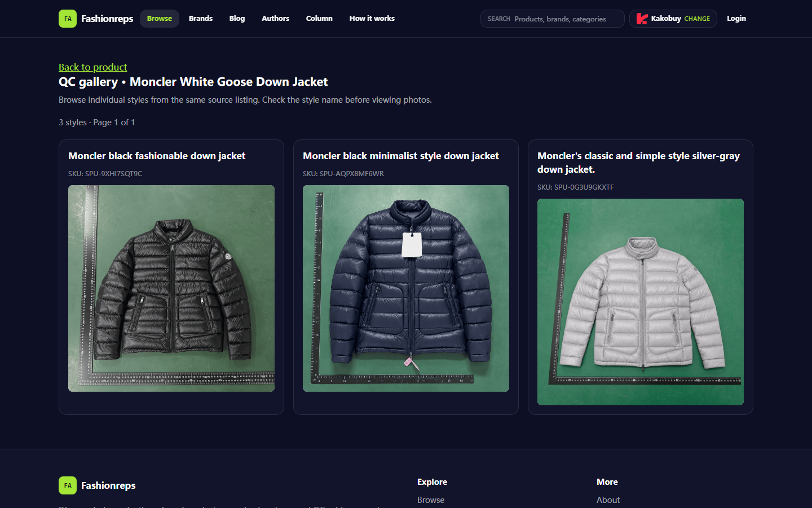The width and height of the screenshot is (812, 508).
Task: Open the Blog page
Action: [x=237, y=19]
